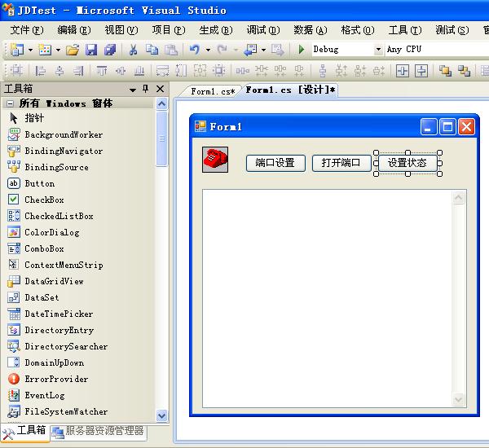Open the 工具(T) menu
The height and width of the screenshot is (448, 489).
(x=405, y=30)
